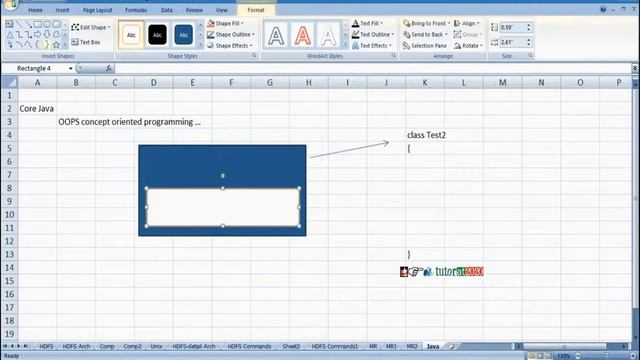Click the Select All corner button
Image resolution: width=640 pixels, height=360 pixels.
(x=9, y=82)
